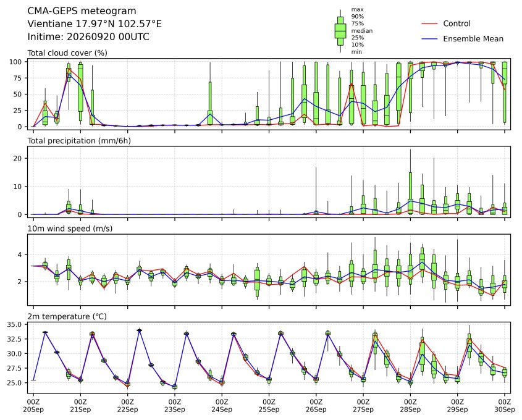Click the 00Z 28Sep axis tick label
The width and height of the screenshot is (522, 420).
(x=410, y=405)
